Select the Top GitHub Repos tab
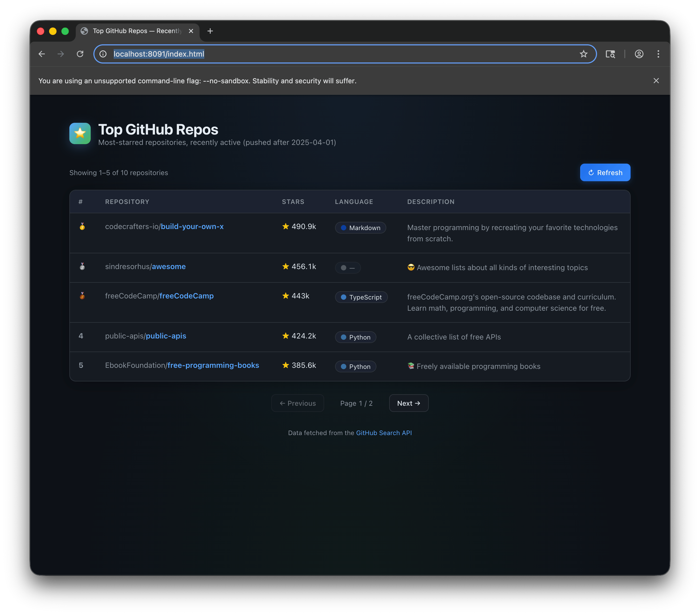Viewport: 700px width, 615px height. (138, 31)
